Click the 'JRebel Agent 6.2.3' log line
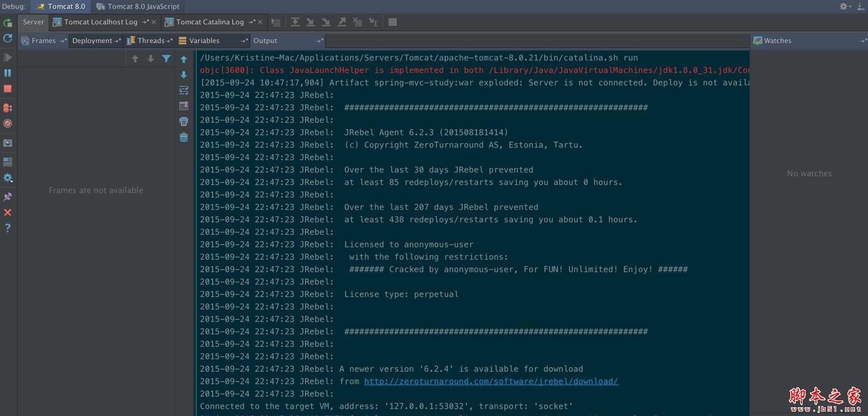The width and height of the screenshot is (868, 416). [x=354, y=132]
